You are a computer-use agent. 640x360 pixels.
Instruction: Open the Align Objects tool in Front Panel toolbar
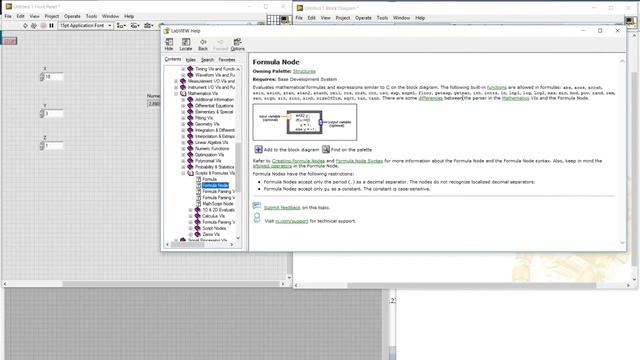pyautogui.click(x=121, y=25)
